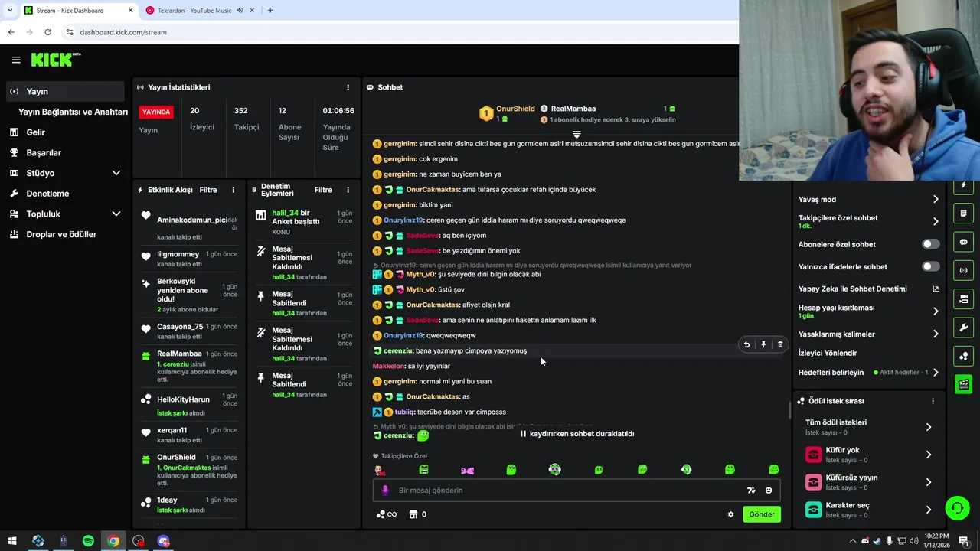Click the lightning bolt icon in the right sidebar
The width and height of the screenshot is (980, 551).
coord(963,186)
